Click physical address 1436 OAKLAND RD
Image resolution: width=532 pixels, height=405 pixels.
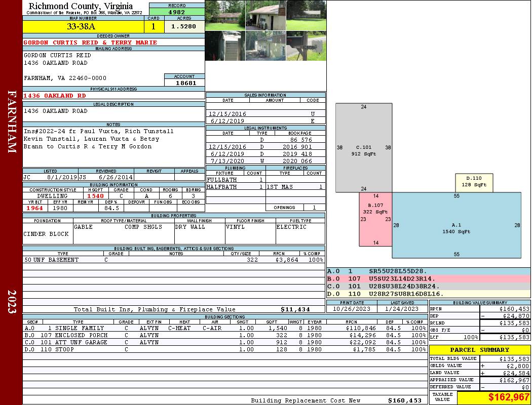(x=55, y=96)
